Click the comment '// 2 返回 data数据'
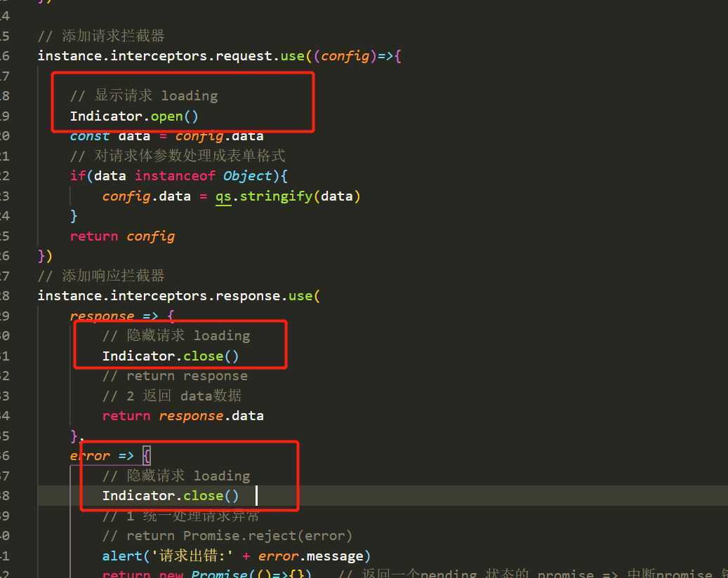Screen dimensions: 728x578 point(172,396)
